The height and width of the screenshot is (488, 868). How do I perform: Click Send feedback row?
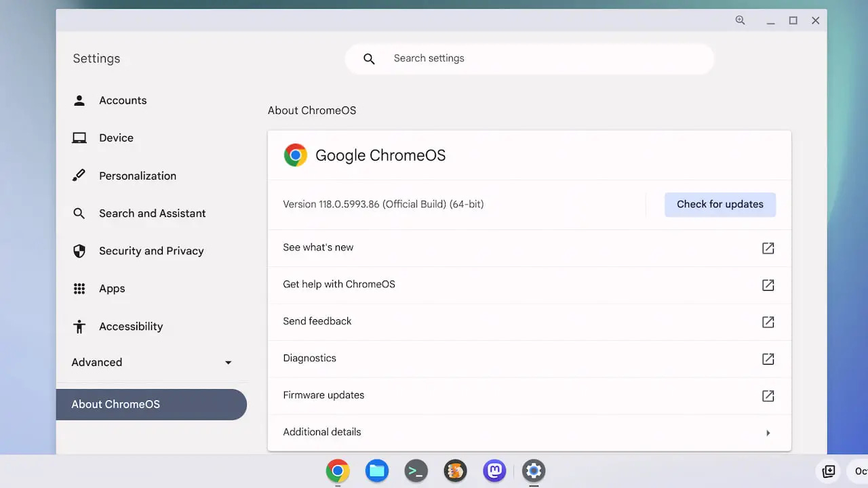pos(530,322)
